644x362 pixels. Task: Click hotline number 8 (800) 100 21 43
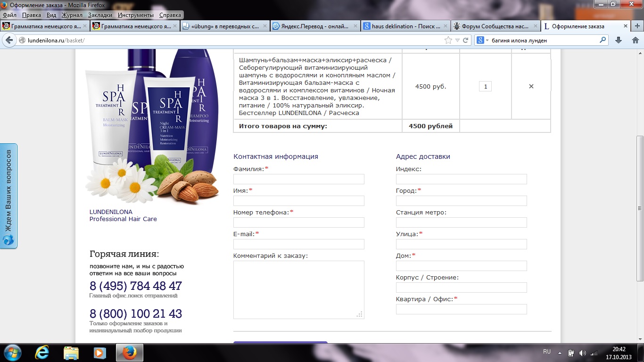(136, 314)
